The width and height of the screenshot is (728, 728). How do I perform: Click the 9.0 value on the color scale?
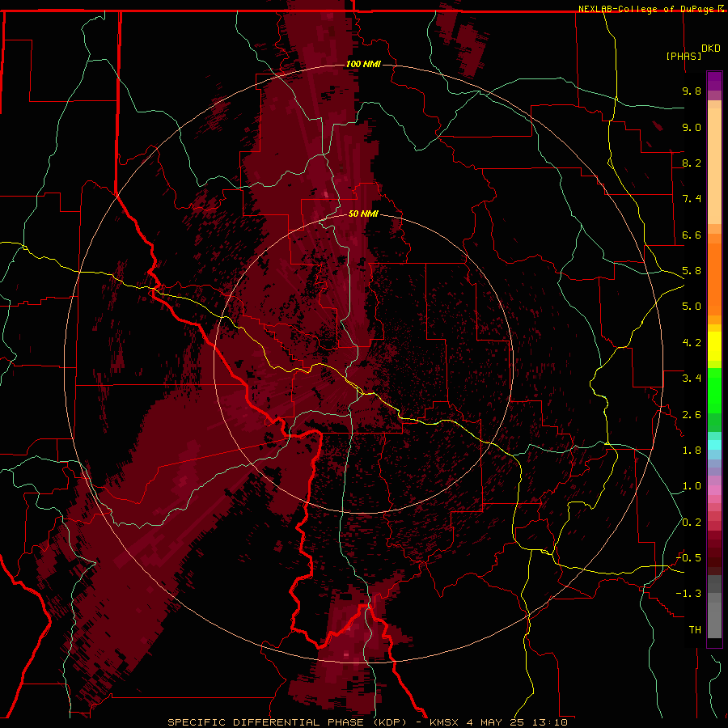point(692,127)
